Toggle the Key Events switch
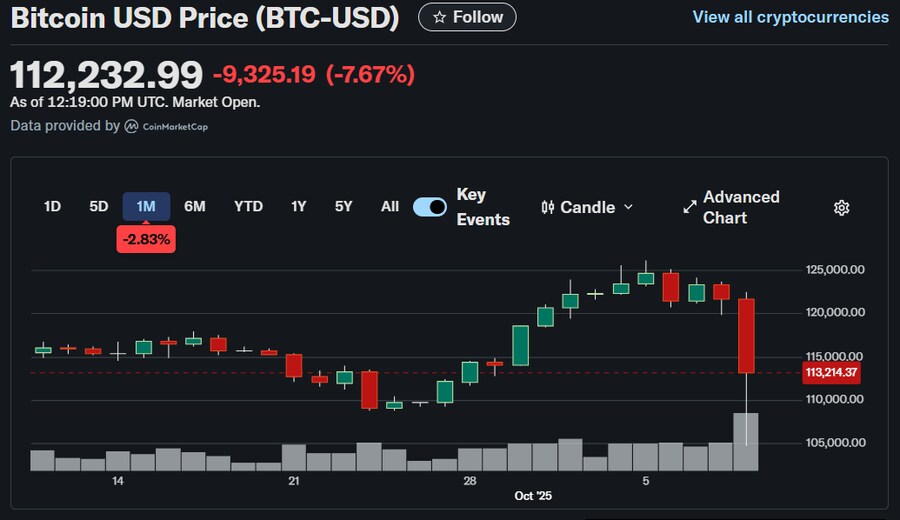The image size is (900, 520). [430, 207]
